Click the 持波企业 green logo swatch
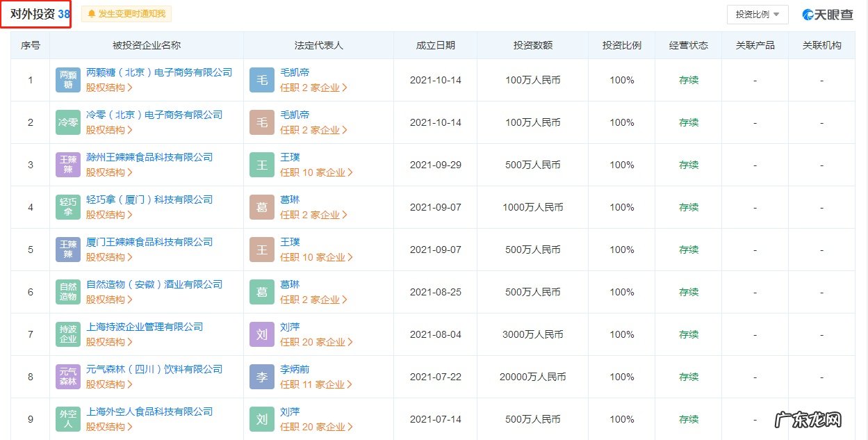The height and width of the screenshot is (440, 868). (67, 334)
